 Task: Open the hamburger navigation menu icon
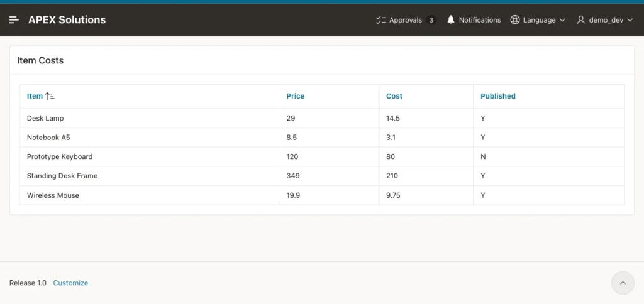14,19
